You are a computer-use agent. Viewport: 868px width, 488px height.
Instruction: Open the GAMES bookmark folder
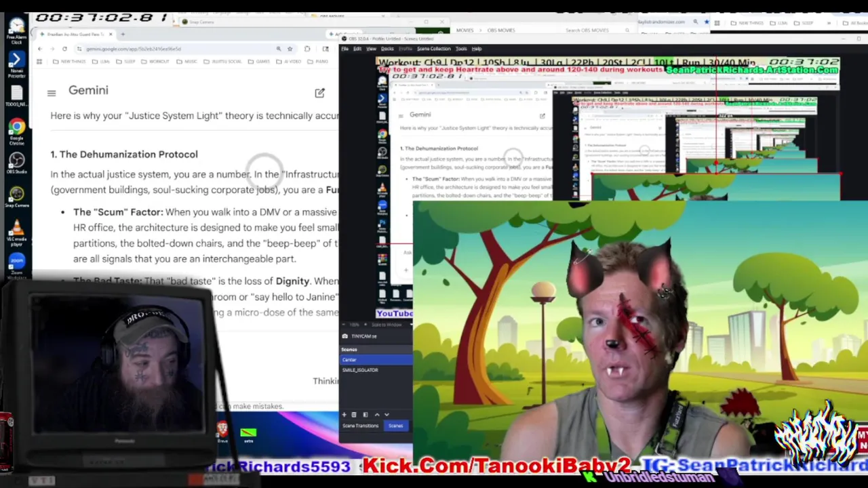[x=258, y=61]
